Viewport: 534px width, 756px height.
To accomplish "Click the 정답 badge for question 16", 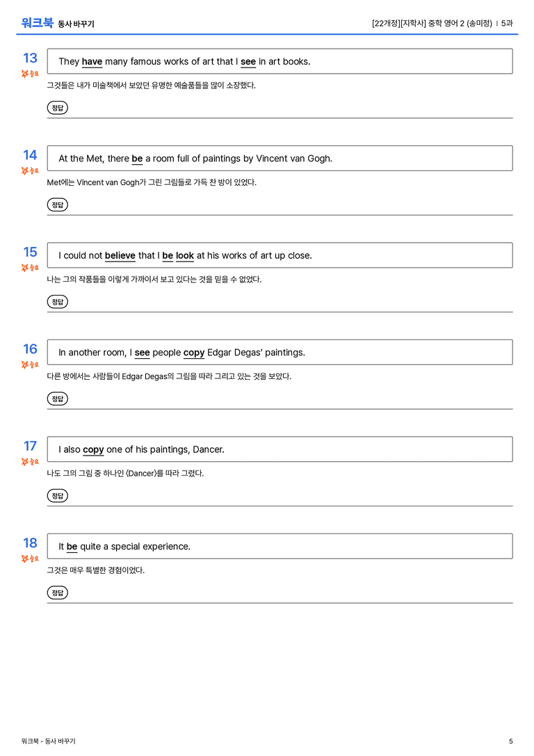I will point(57,399).
